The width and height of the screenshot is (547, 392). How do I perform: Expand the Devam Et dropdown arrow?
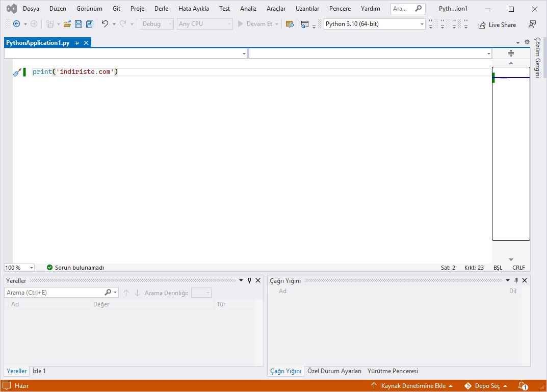pos(277,24)
